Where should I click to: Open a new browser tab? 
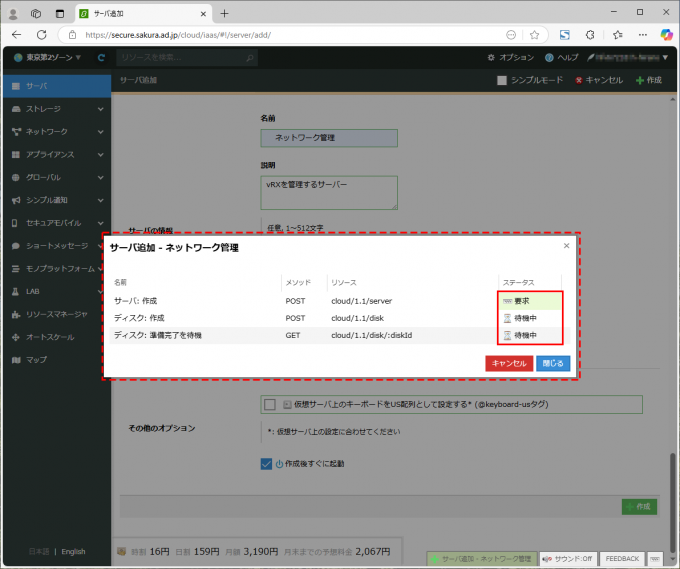[x=224, y=13]
